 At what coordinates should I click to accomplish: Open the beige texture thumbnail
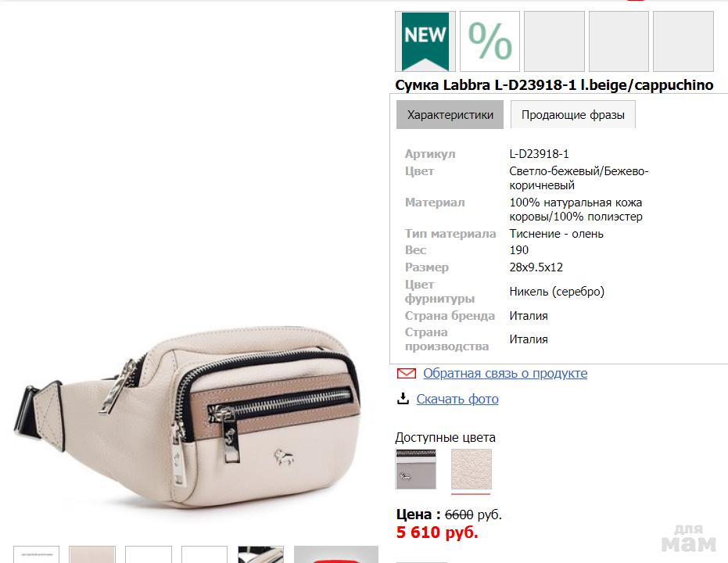coord(92,554)
